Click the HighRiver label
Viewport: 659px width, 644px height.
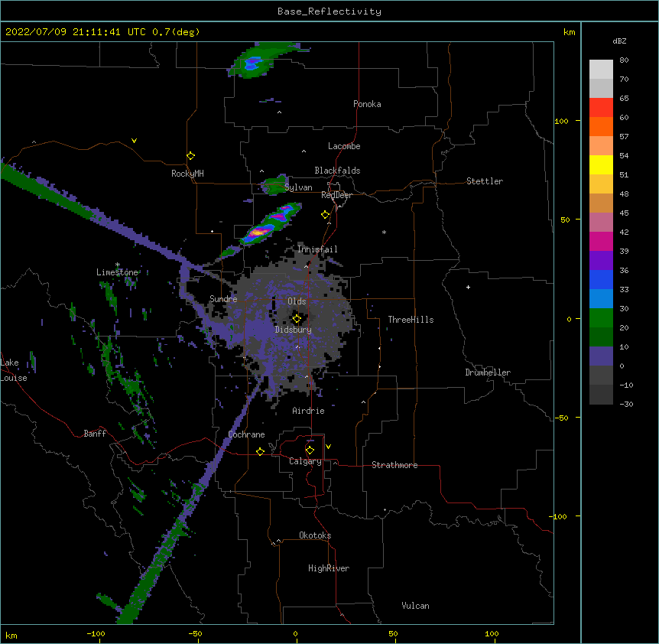coord(329,568)
